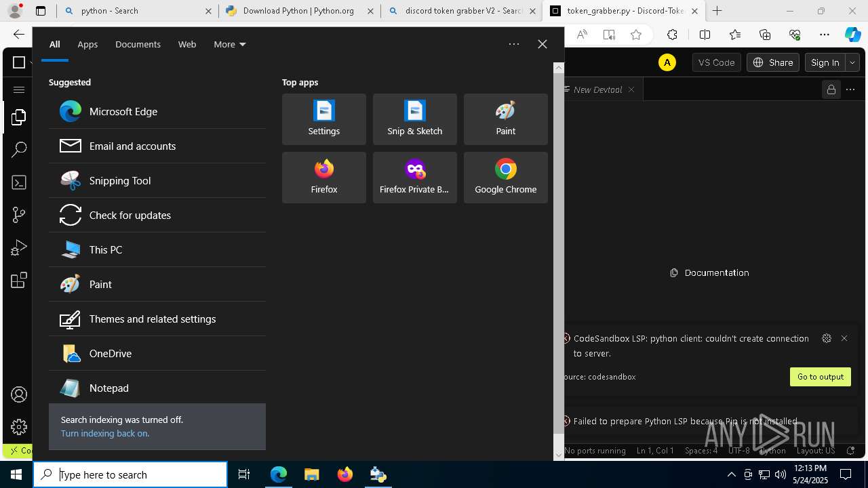Open search panel options ellipsis
868x488 pixels.
pos(514,44)
